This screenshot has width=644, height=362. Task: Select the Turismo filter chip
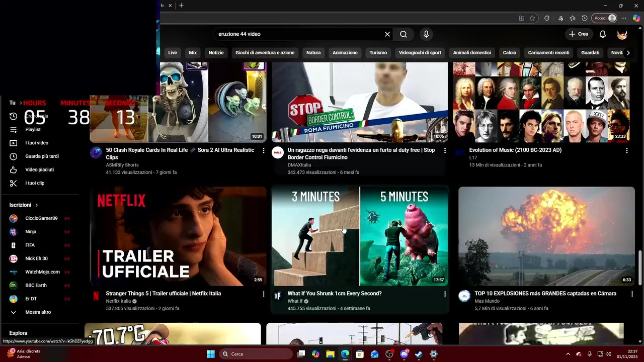[x=378, y=53]
